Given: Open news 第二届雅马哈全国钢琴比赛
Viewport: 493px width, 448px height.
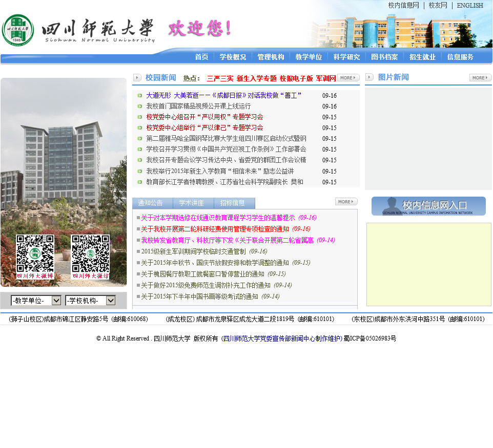Looking at the screenshot, I should pos(226,139).
